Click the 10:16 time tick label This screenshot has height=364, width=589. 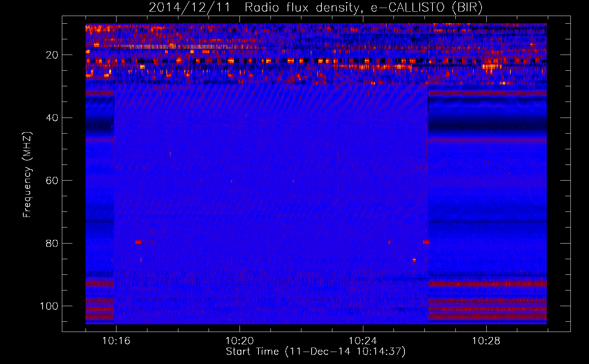tap(116, 341)
